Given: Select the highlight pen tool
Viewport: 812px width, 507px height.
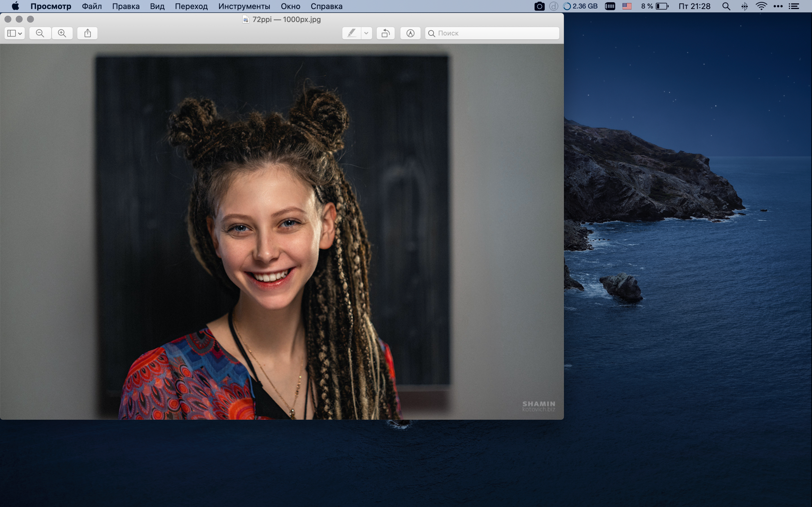Looking at the screenshot, I should [351, 33].
